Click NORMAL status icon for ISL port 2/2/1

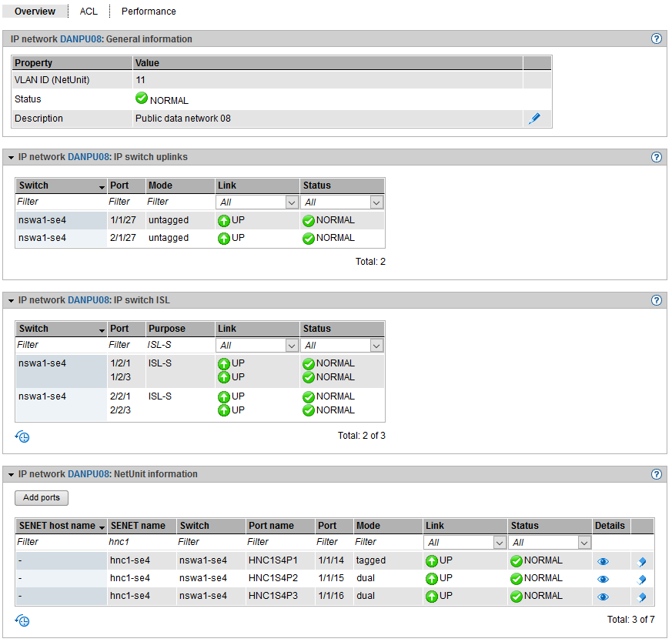point(309,397)
